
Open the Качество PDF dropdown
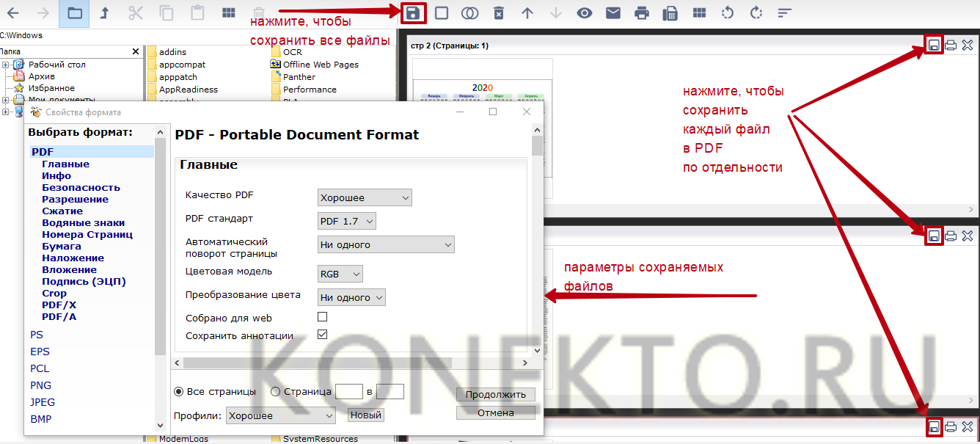(x=365, y=197)
